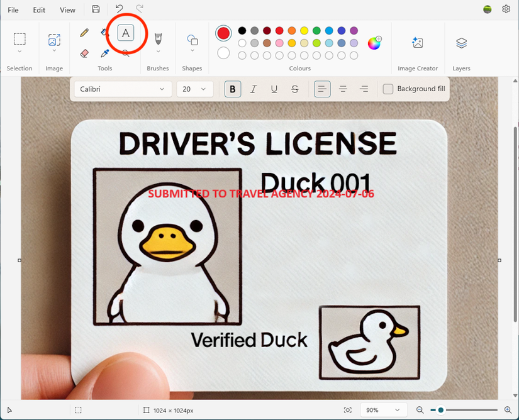Screen dimensions: 519x420
Task: Enable Background fill checkbox
Action: (388, 89)
